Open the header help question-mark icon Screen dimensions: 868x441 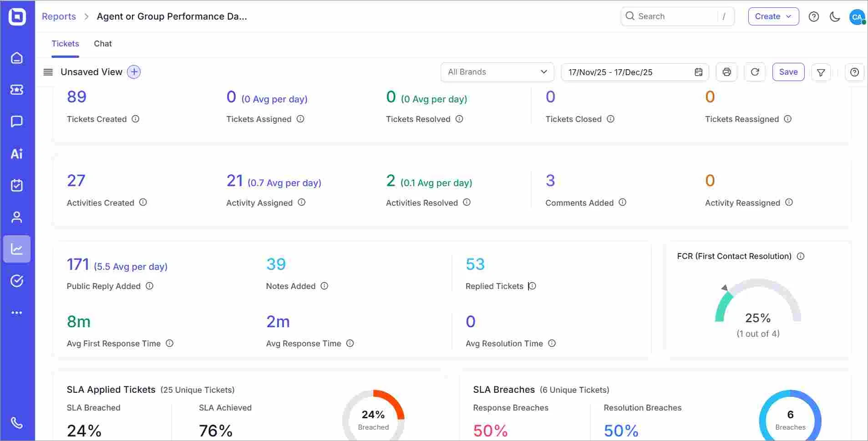coord(814,16)
